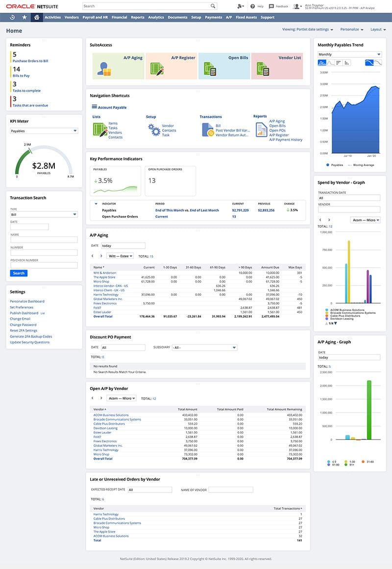Click the Feedback speech bubble icon

[271, 6]
